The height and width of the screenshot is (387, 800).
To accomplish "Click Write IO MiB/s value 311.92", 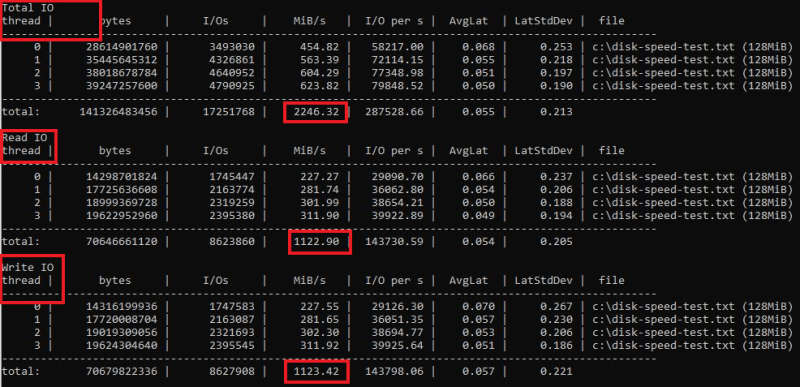I will pos(320,345).
